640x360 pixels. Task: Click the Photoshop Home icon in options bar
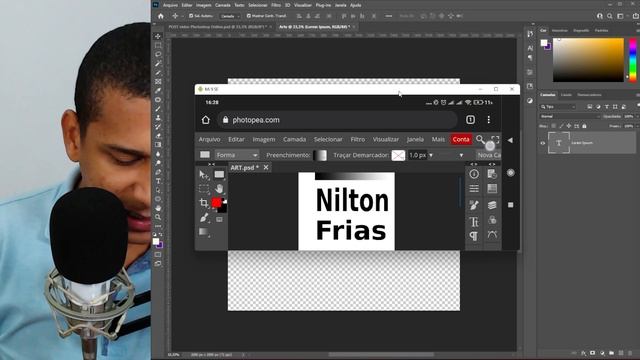click(x=161, y=16)
